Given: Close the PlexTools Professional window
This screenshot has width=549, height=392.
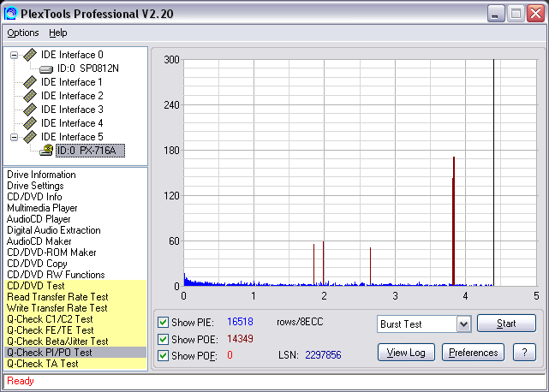Looking at the screenshot, I should click(536, 14).
